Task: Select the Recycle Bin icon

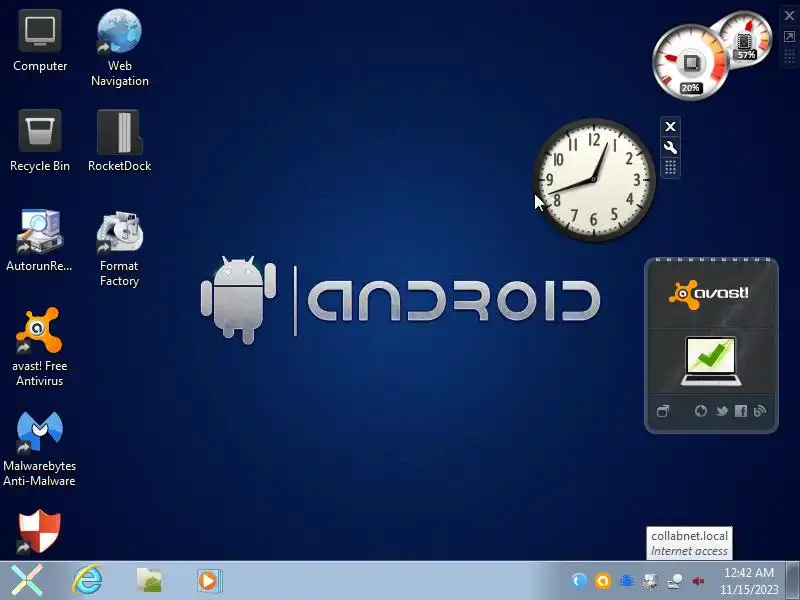Action: pyautogui.click(x=40, y=141)
